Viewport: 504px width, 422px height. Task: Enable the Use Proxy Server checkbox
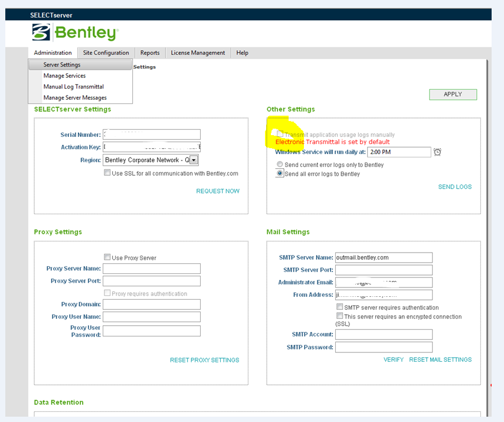click(x=107, y=257)
